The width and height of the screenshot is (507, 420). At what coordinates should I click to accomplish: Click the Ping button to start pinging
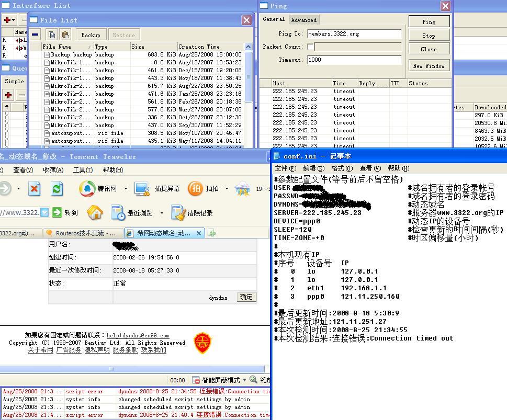click(x=429, y=21)
